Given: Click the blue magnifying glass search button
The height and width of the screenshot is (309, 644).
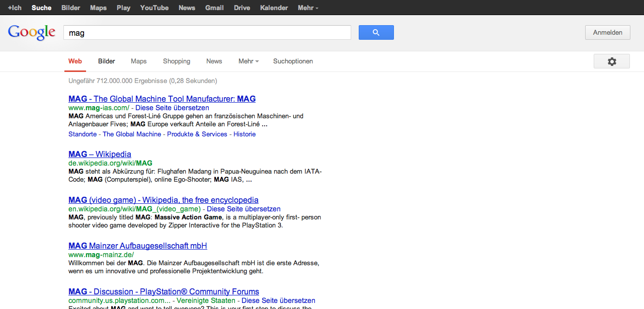Looking at the screenshot, I should point(376,33).
